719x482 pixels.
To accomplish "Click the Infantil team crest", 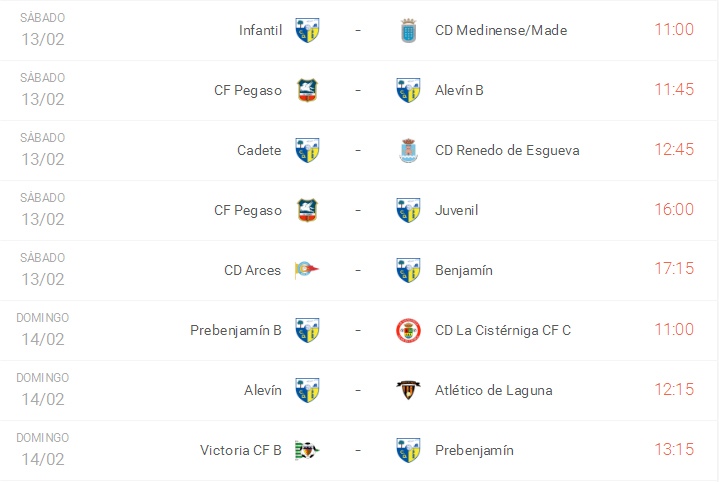I will [307, 30].
